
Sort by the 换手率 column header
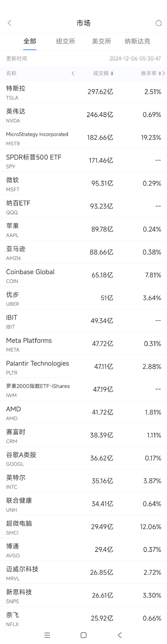click(x=149, y=73)
